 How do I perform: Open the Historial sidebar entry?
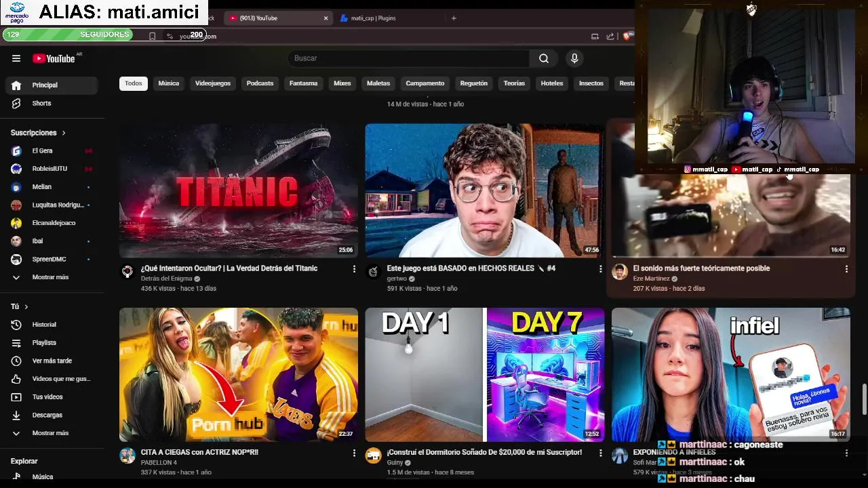(x=52, y=325)
